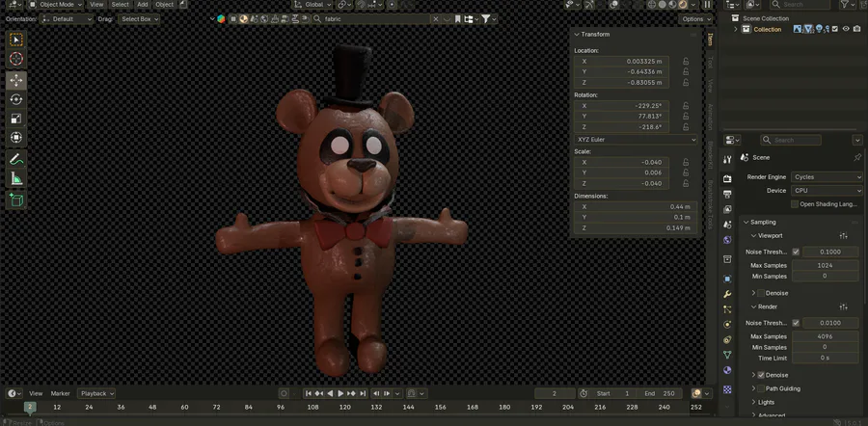Hide Collection in viewport via eye icon

(x=846, y=29)
